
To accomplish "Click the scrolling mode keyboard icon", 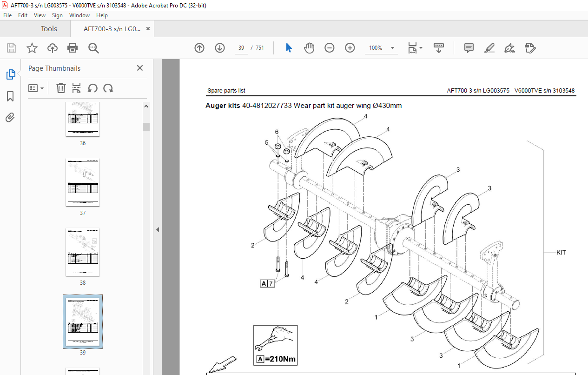I will point(439,48).
